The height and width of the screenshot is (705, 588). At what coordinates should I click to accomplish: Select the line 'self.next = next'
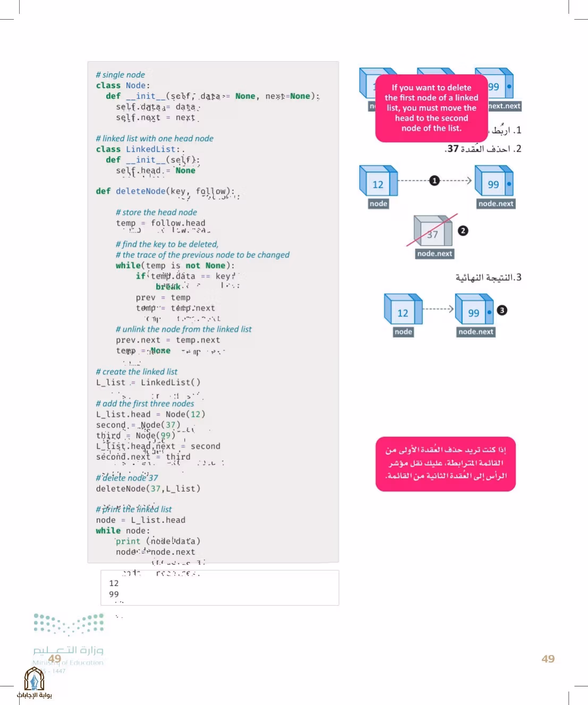click(x=157, y=117)
